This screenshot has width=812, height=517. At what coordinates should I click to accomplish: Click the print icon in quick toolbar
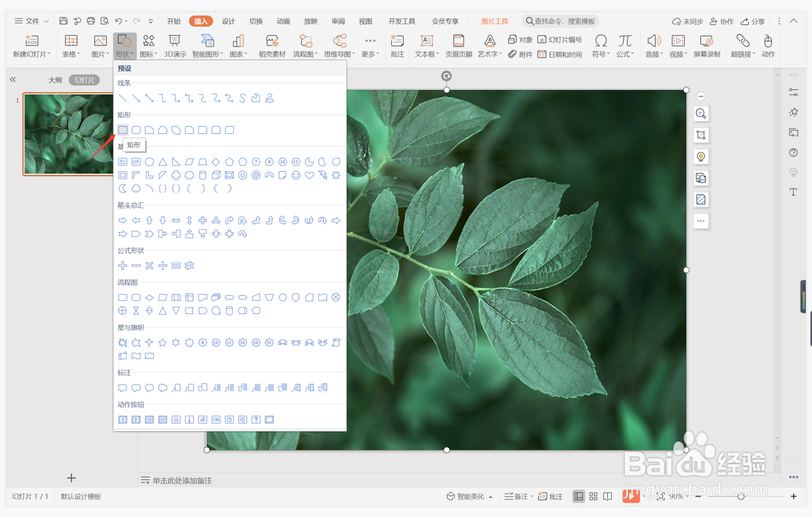click(91, 21)
